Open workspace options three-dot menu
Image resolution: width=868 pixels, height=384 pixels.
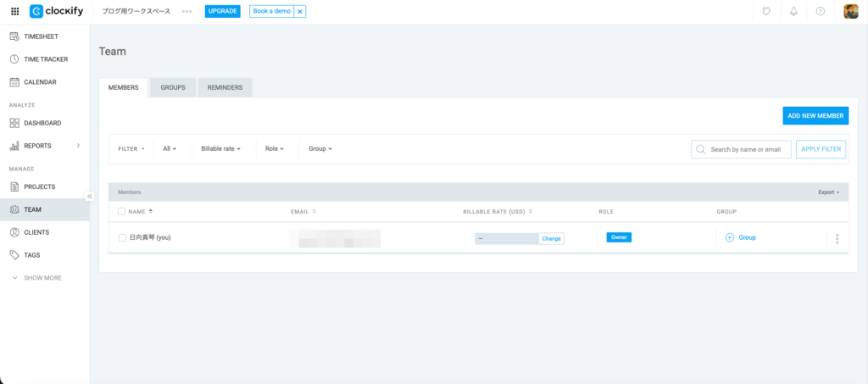[186, 12]
